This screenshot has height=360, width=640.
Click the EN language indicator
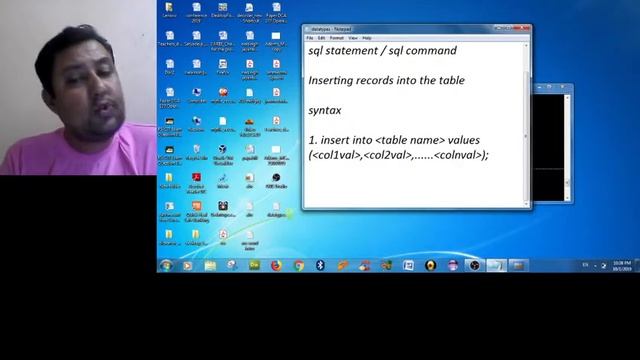585,265
